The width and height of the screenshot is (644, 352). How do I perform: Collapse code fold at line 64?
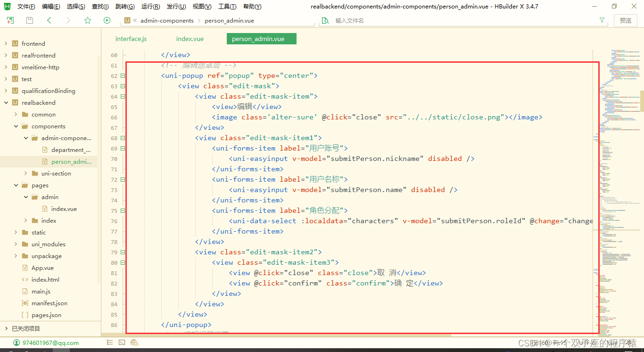click(x=123, y=97)
